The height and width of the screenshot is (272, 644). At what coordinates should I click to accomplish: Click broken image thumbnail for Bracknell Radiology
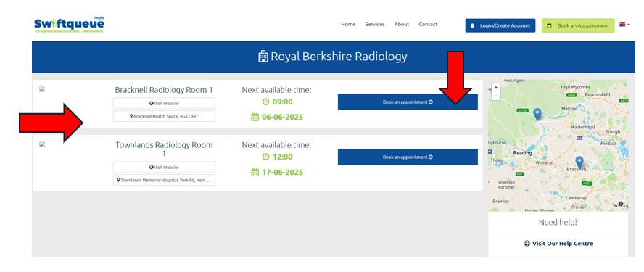pos(42,88)
